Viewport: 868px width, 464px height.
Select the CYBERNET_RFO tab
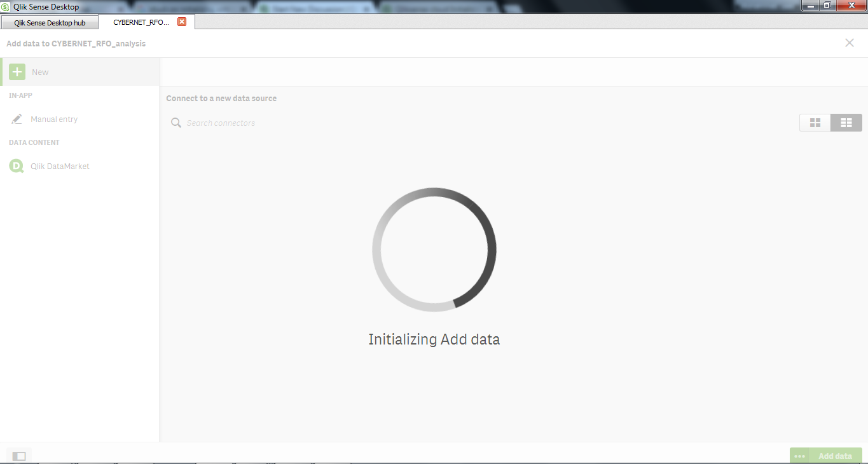(x=141, y=22)
